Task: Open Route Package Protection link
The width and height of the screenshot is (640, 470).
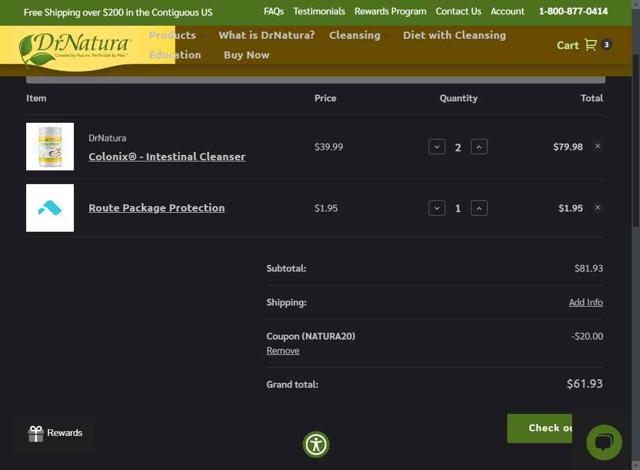Action: pyautogui.click(x=156, y=208)
